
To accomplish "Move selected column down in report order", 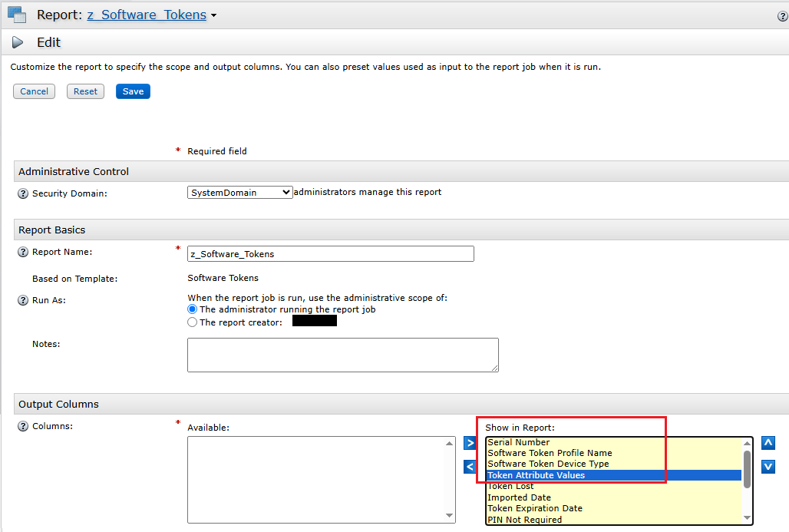I will [768, 467].
